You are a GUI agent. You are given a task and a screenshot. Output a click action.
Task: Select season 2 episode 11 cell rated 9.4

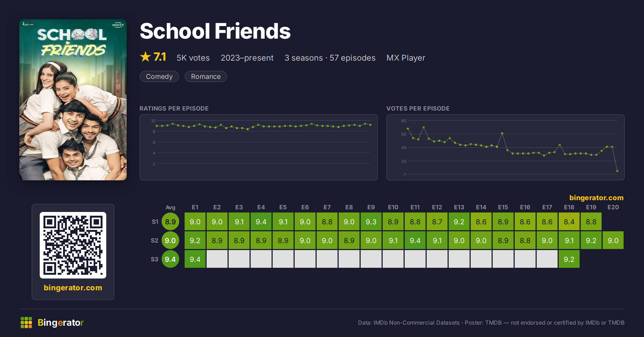click(415, 240)
